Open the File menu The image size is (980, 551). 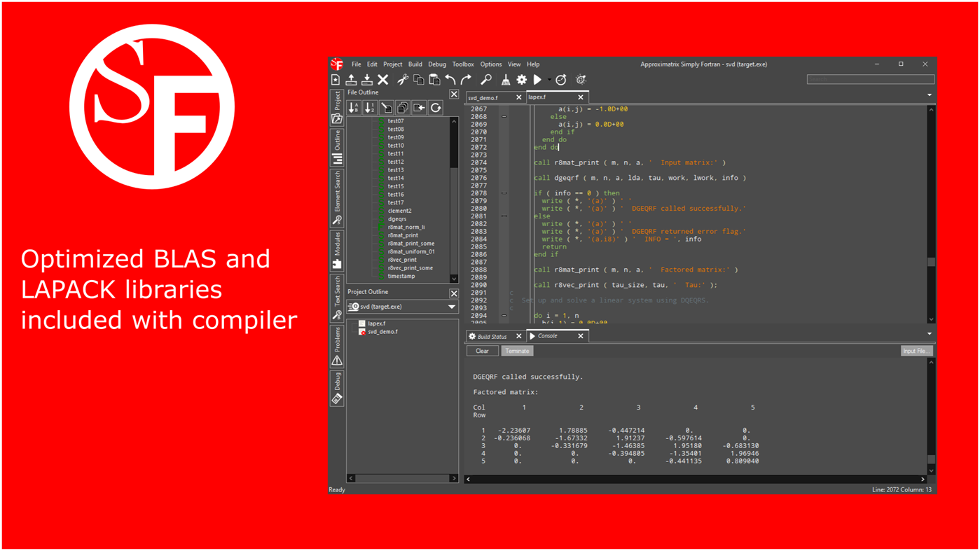coord(357,64)
